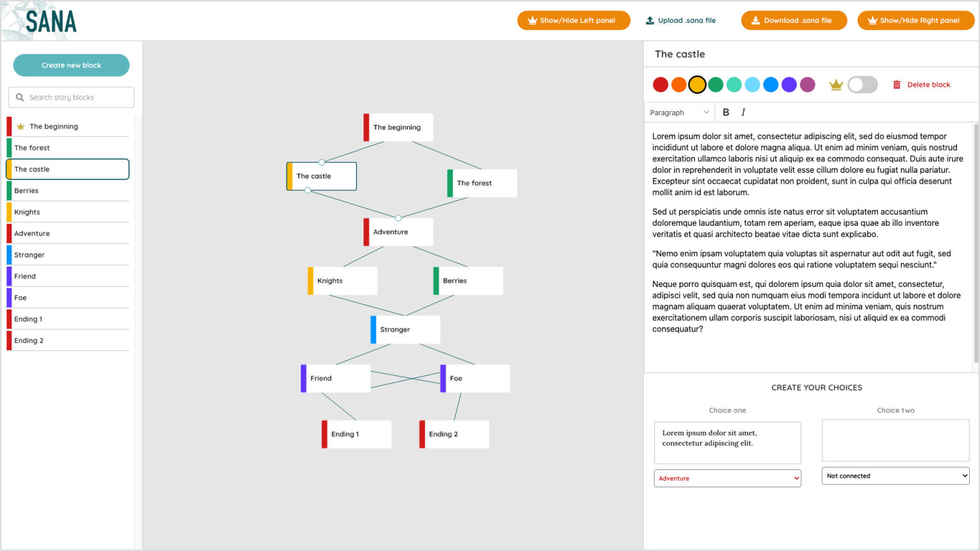Pick the orange color swatch

(679, 85)
